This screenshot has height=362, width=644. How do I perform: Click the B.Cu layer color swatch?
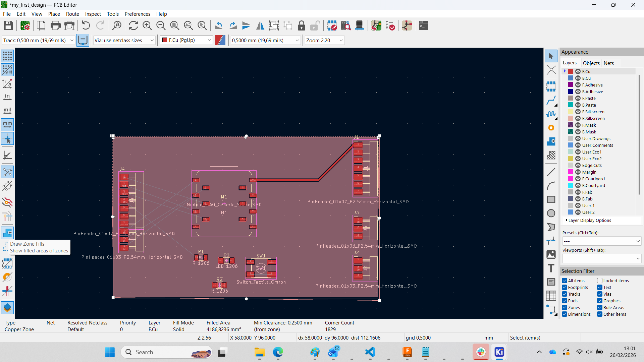[x=570, y=78]
